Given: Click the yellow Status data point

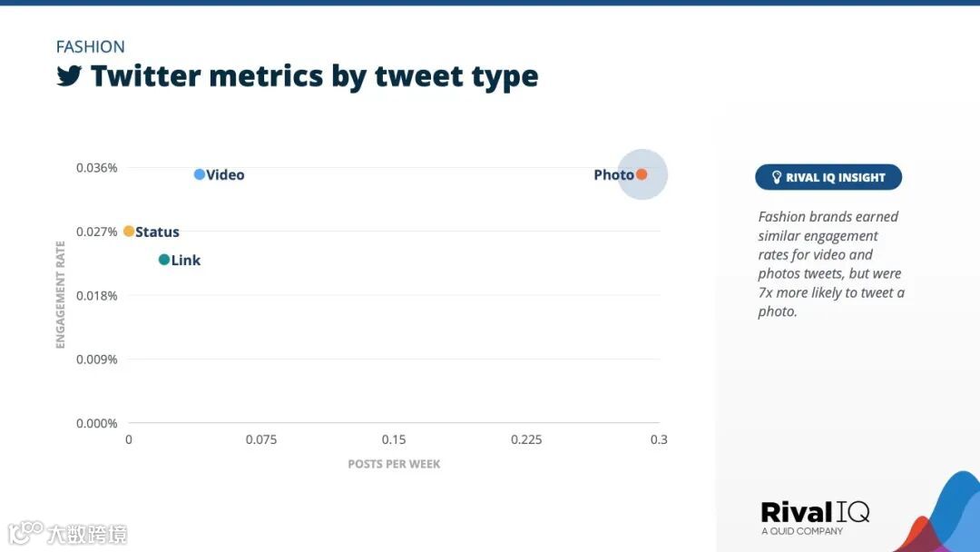Looking at the screenshot, I should click(x=129, y=232).
